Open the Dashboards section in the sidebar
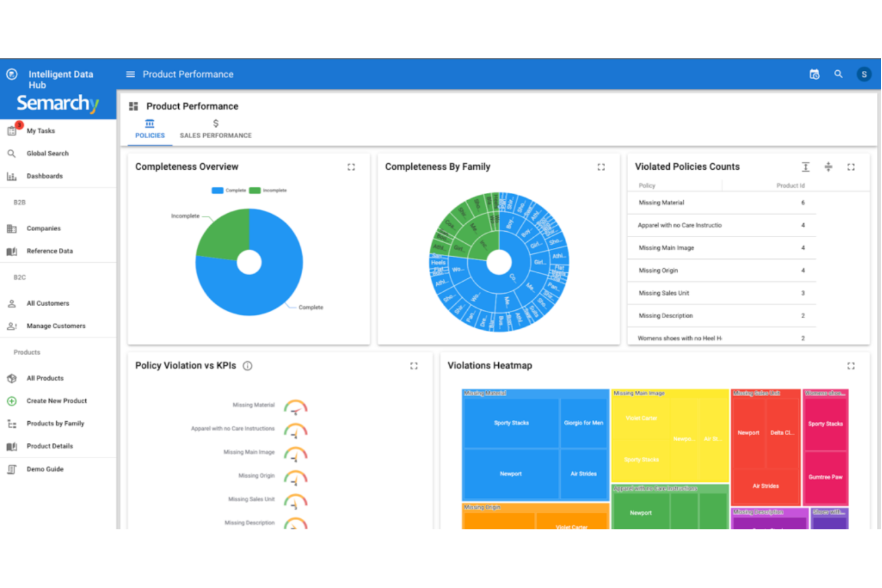This screenshot has height=588, width=882. (45, 176)
